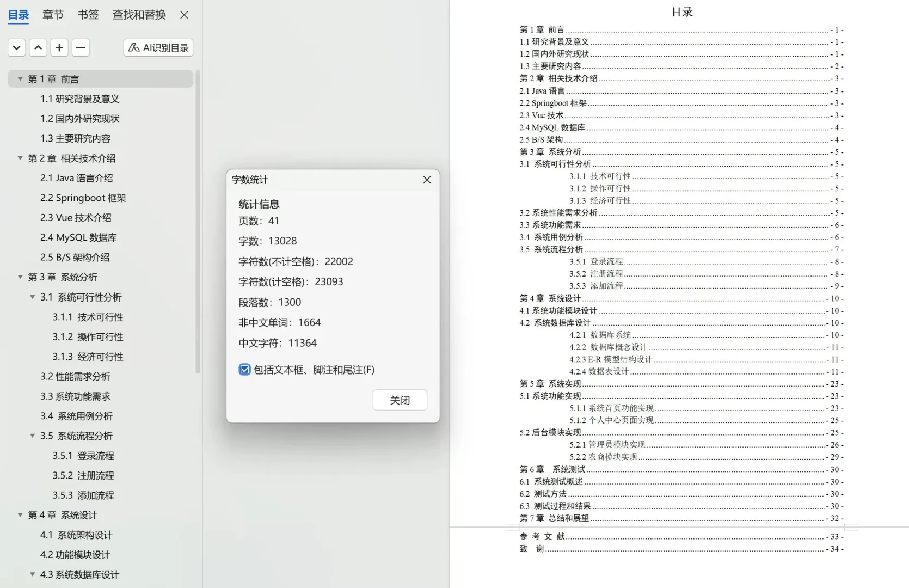Switch to the 章节 tab

(x=52, y=15)
